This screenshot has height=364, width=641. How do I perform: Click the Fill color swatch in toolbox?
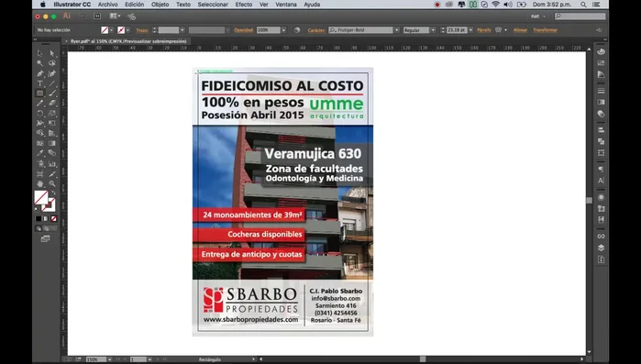tap(41, 198)
